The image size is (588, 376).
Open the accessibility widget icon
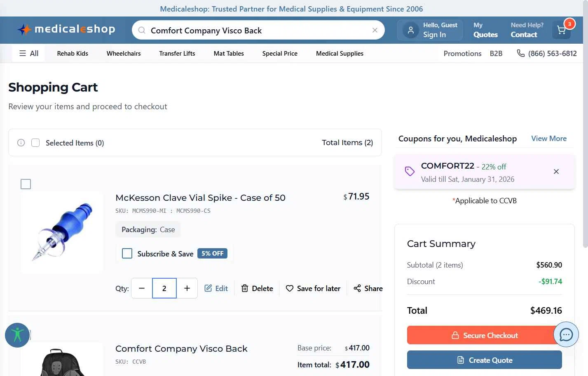17,335
